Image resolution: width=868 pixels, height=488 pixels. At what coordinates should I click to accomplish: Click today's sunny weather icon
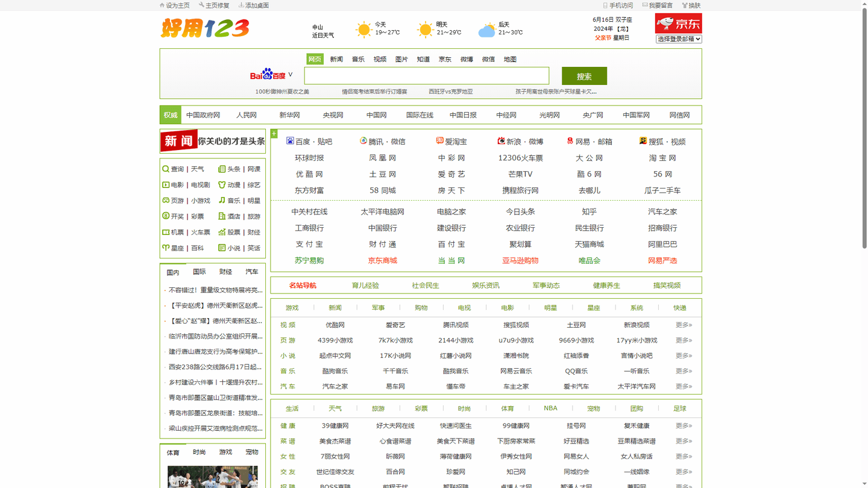pyautogui.click(x=364, y=30)
